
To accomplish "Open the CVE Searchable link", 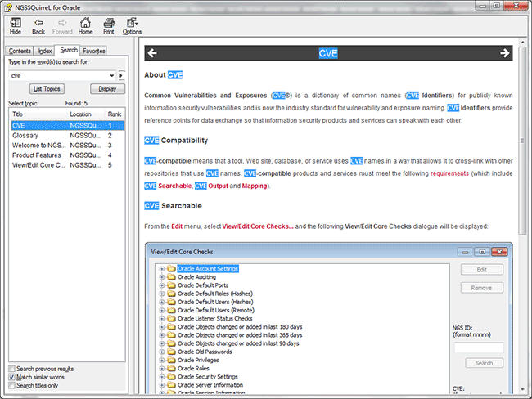I will click(x=168, y=186).
